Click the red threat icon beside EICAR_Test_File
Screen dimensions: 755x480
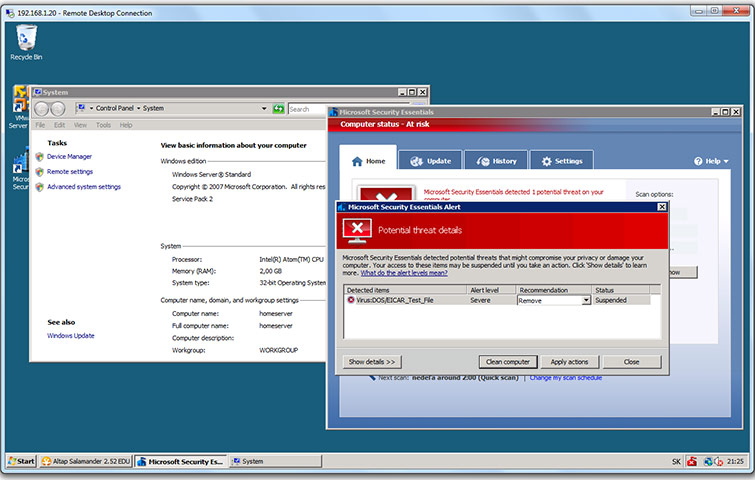(351, 300)
